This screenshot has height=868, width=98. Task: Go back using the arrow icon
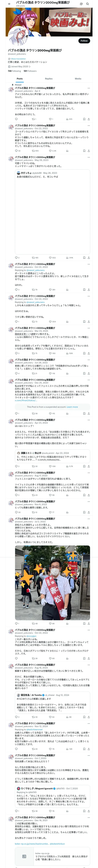click(x=9, y=4)
